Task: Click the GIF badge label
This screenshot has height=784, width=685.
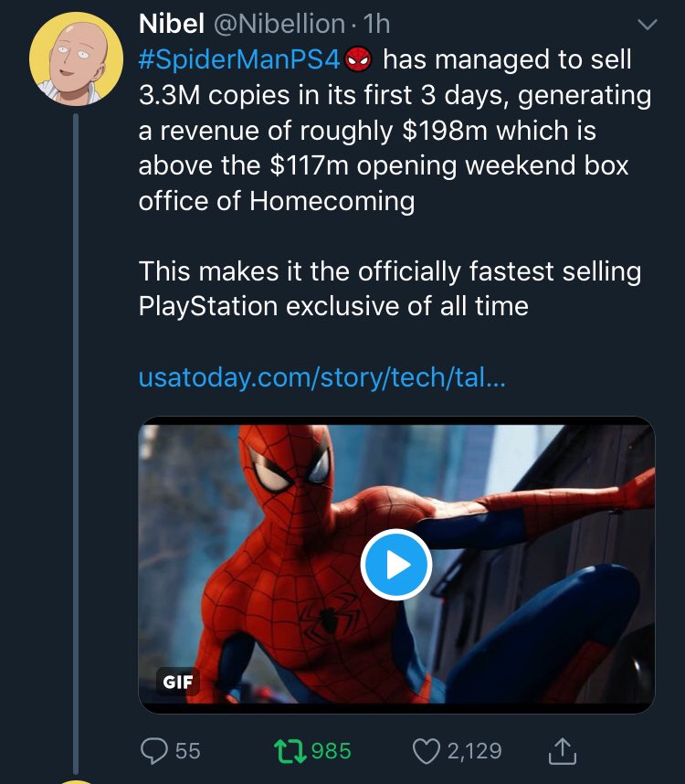Action: [177, 682]
